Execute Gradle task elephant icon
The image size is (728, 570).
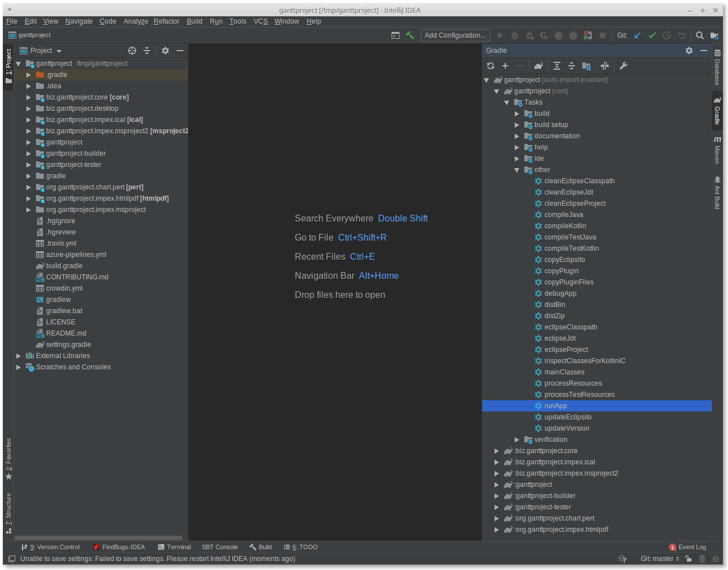pyautogui.click(x=538, y=66)
